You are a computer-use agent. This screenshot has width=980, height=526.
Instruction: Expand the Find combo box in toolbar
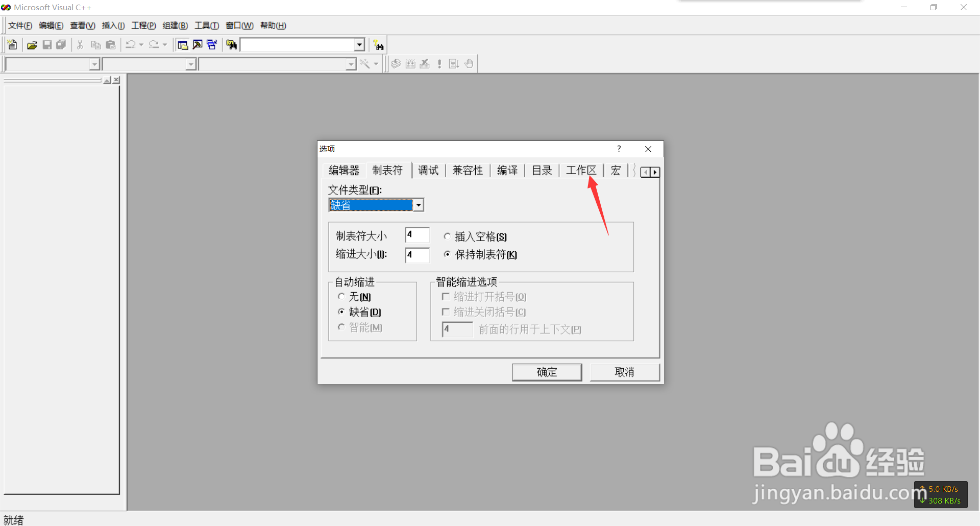pyautogui.click(x=359, y=45)
